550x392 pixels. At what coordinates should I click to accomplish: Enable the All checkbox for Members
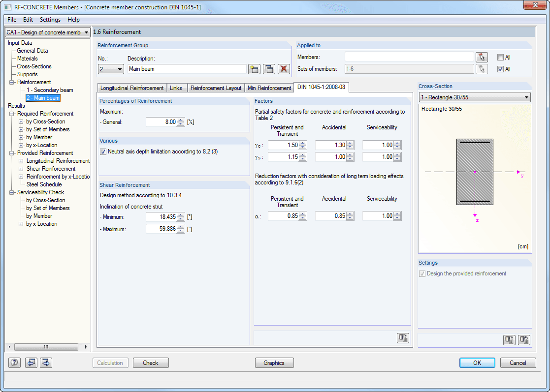pyautogui.click(x=499, y=57)
